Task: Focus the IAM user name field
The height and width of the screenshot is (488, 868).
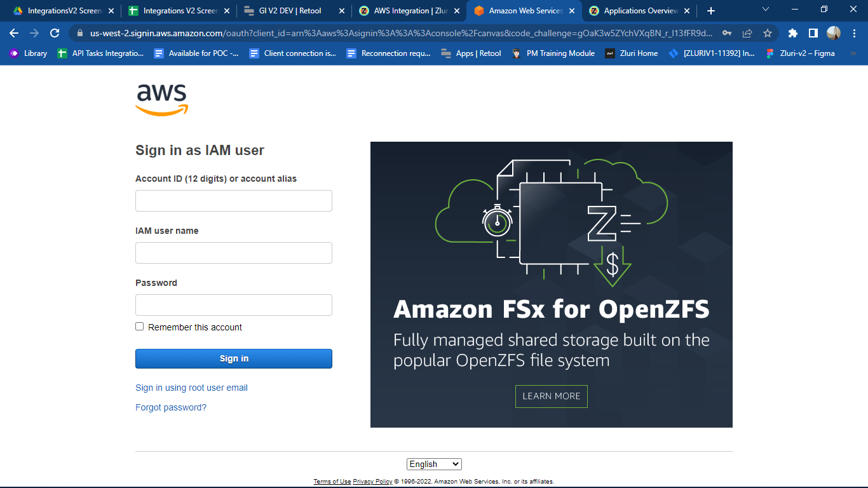Action: point(234,253)
